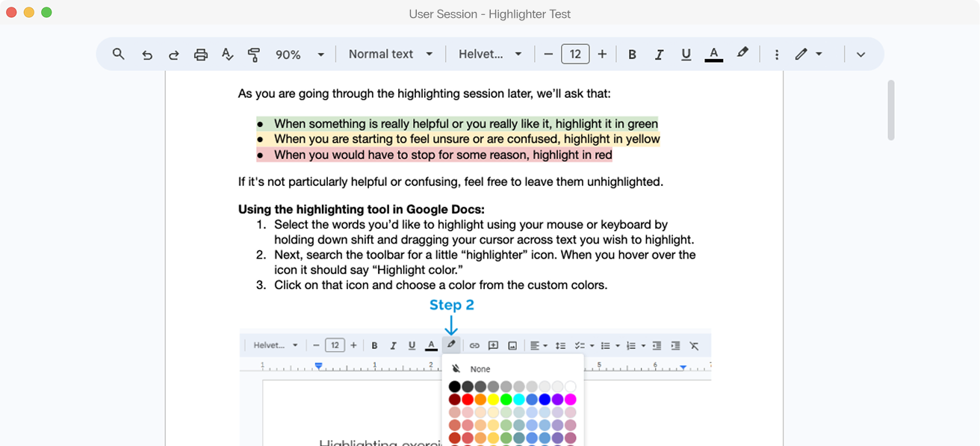
Task: Print the document
Action: [200, 54]
